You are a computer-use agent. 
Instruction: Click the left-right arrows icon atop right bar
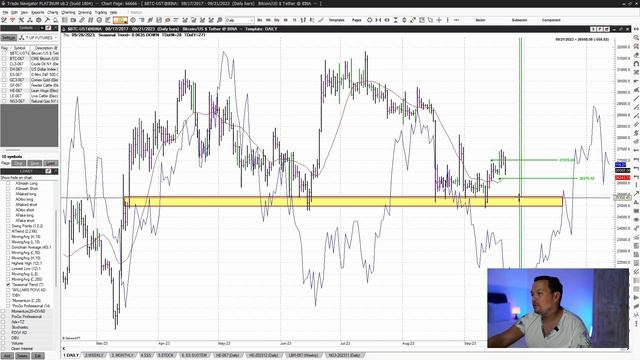636,29
